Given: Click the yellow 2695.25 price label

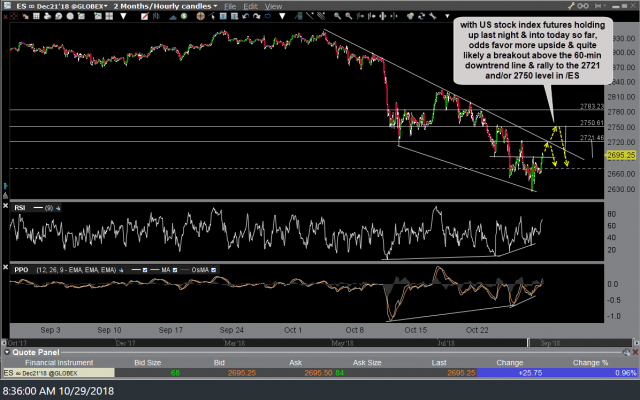Looking at the screenshot, I should coord(621,155).
